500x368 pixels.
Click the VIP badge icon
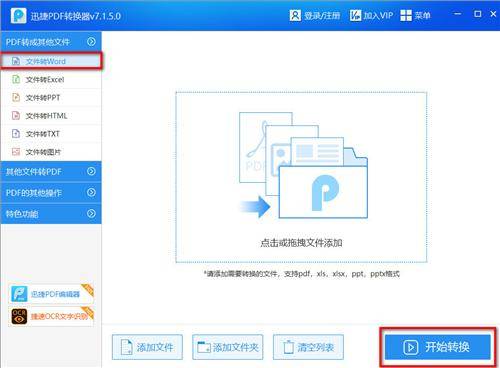[355, 15]
